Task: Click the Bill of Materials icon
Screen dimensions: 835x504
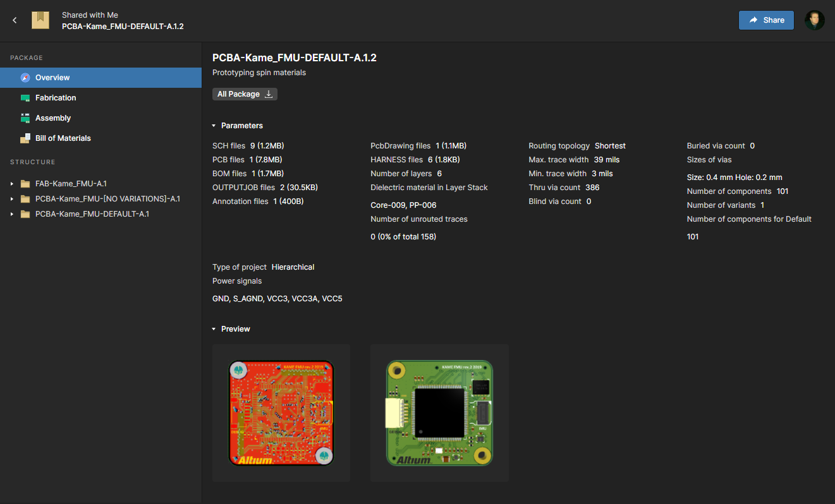Action: pyautogui.click(x=25, y=138)
